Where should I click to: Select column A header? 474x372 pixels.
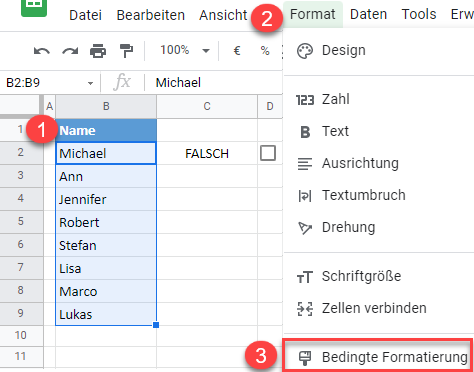[49, 107]
